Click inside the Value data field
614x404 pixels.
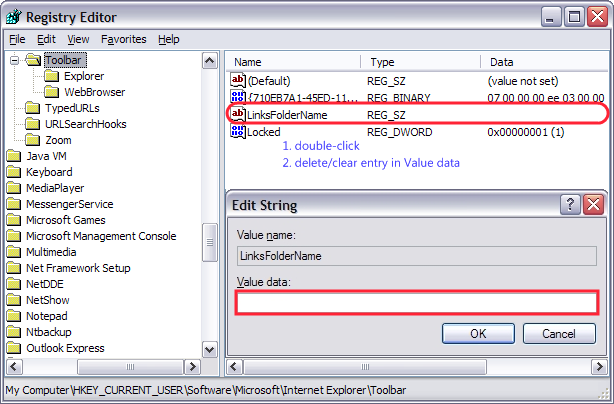point(417,302)
